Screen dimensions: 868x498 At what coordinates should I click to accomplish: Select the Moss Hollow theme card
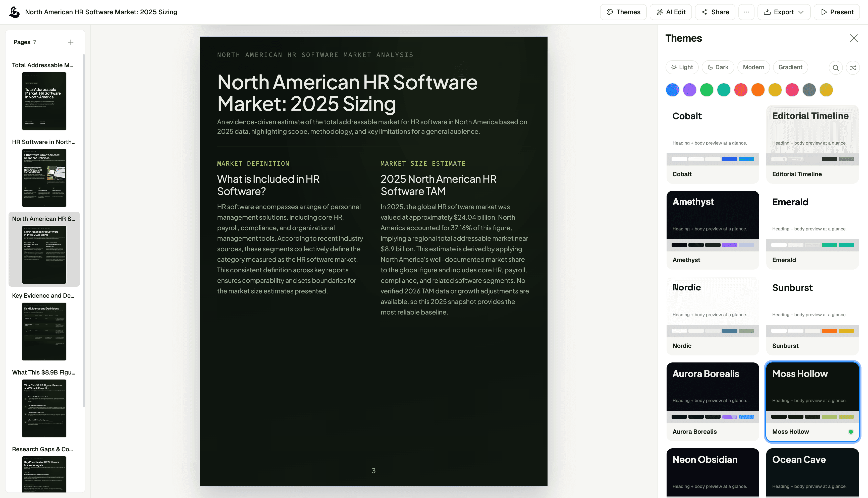pos(812,402)
